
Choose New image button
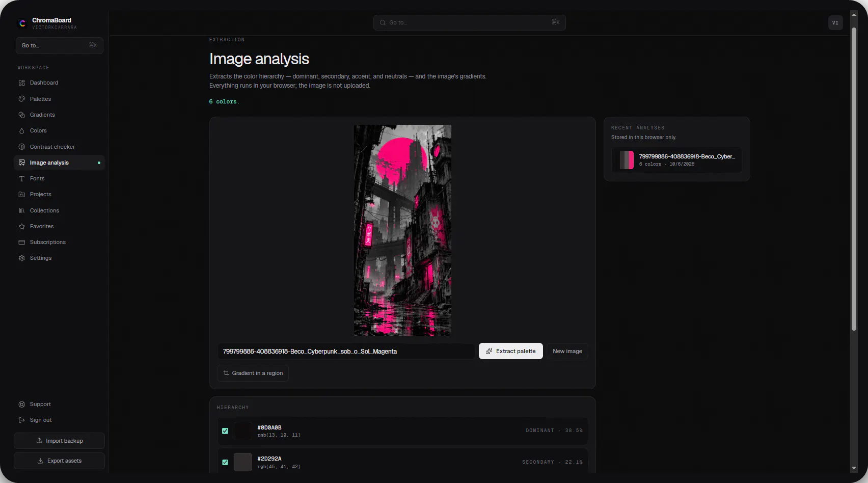point(567,351)
